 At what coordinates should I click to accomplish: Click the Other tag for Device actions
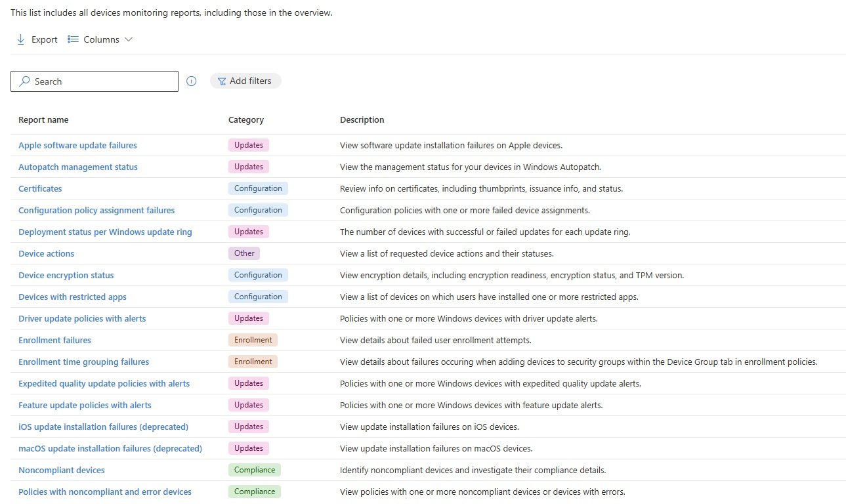pyautogui.click(x=244, y=253)
